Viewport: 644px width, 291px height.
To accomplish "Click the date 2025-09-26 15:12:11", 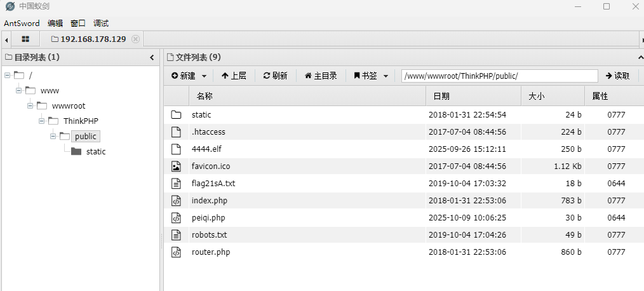I will coord(467,149).
